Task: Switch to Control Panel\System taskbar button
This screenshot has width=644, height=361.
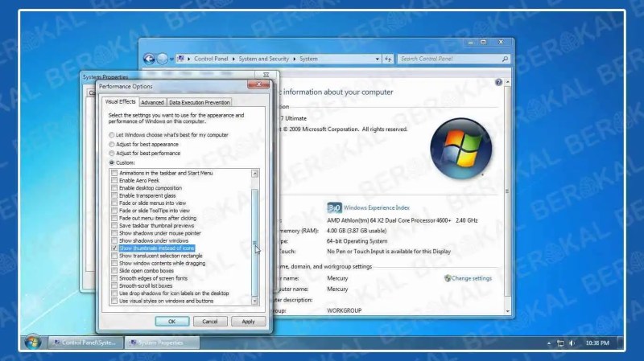Action: coord(85,343)
